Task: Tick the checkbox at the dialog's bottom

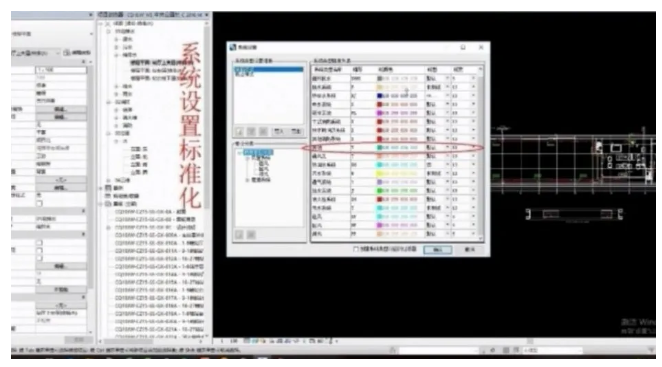Action: click(x=356, y=249)
